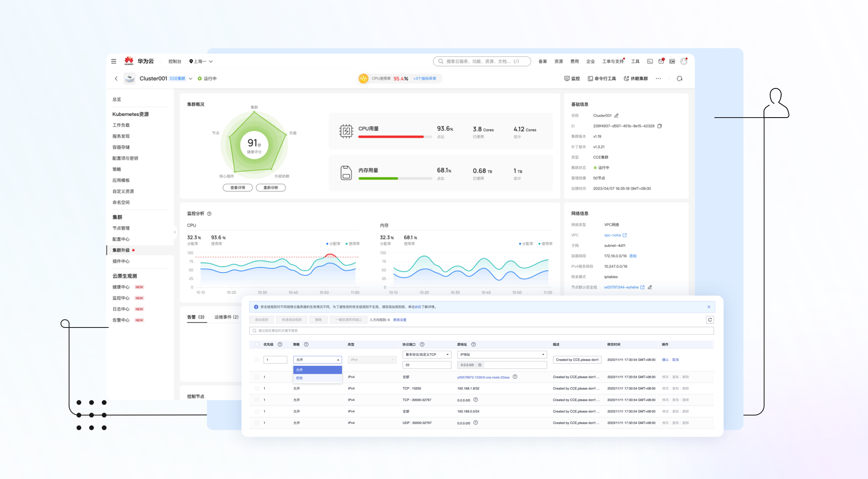Open the vpc-noha VPC link

tap(612, 235)
